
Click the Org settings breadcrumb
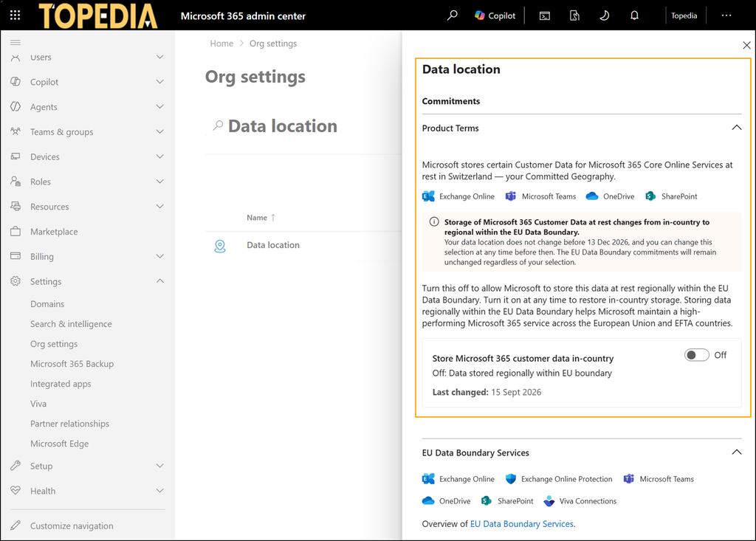[273, 44]
